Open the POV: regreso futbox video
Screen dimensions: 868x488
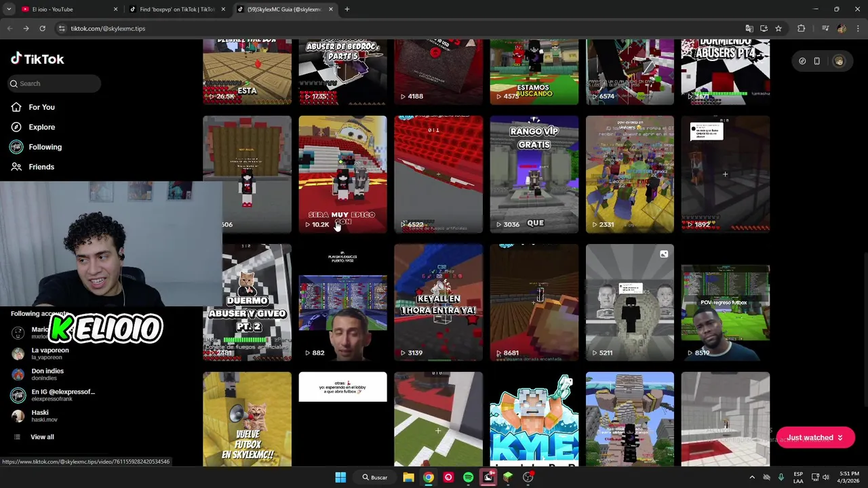click(725, 302)
